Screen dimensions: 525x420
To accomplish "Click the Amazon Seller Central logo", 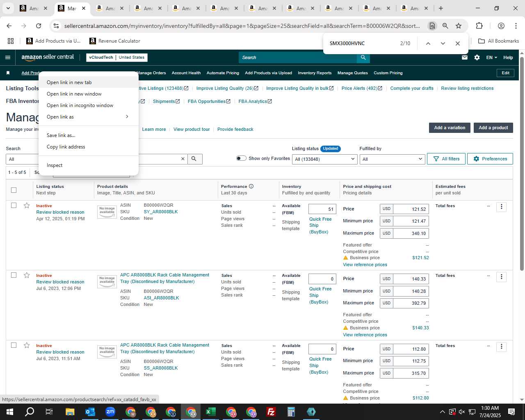I will click(x=48, y=57).
